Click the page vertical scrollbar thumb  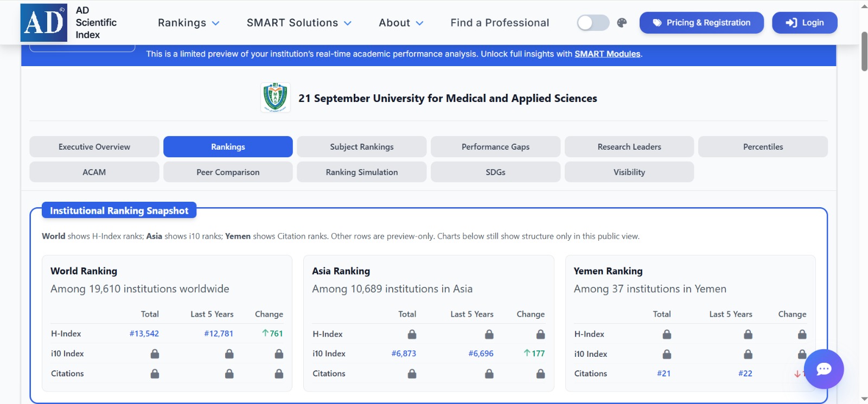[864, 52]
